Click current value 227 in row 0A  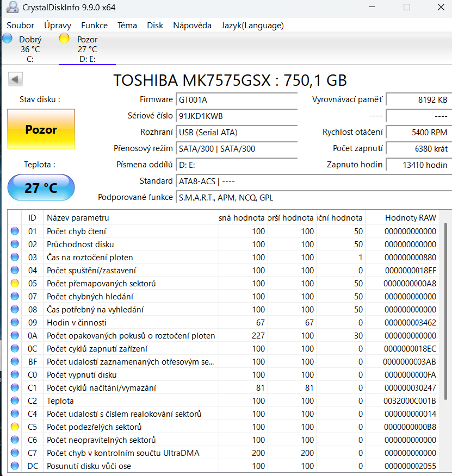[x=258, y=335]
